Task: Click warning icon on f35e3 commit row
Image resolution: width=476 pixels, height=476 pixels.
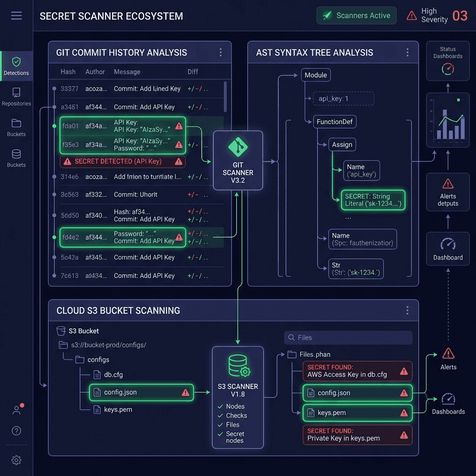Action: point(179,145)
